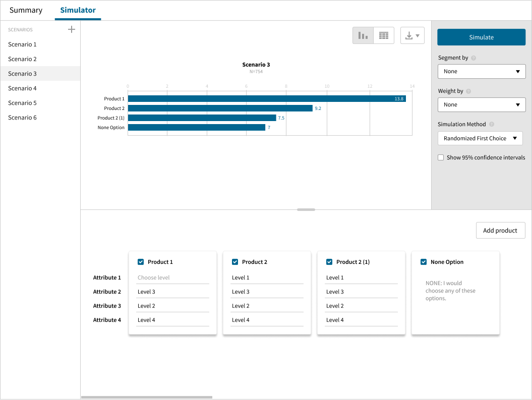Open the Simulation Method dropdown
Image resolution: width=532 pixels, height=400 pixels.
pos(480,138)
